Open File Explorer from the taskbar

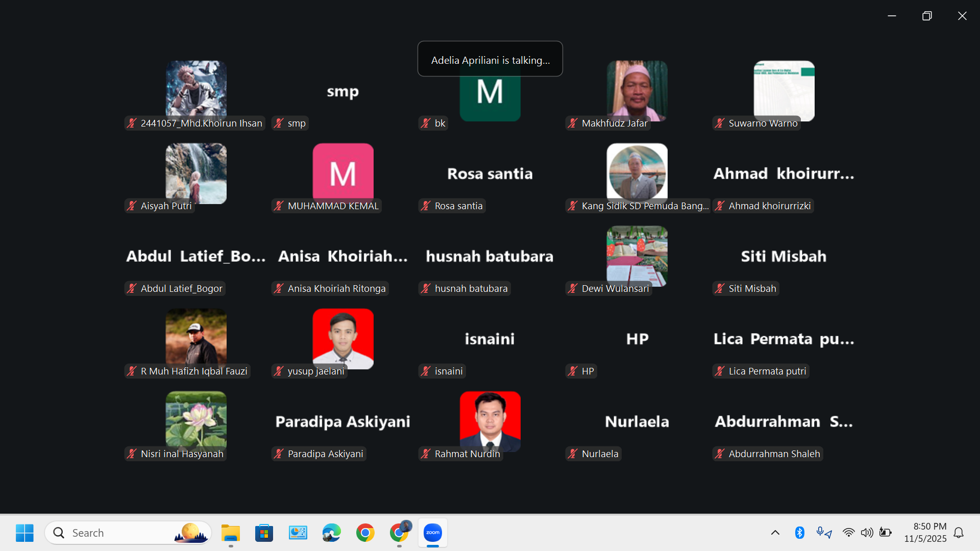(231, 533)
